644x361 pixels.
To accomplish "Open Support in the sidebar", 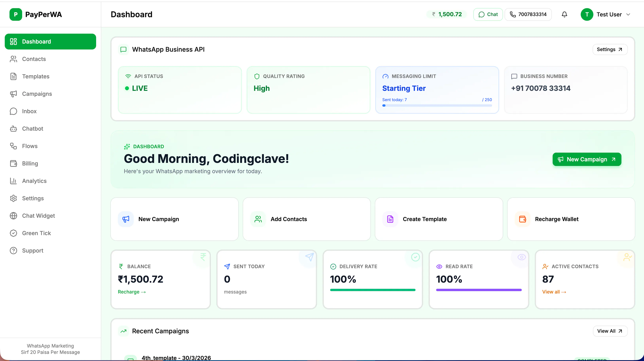I will pos(50,250).
